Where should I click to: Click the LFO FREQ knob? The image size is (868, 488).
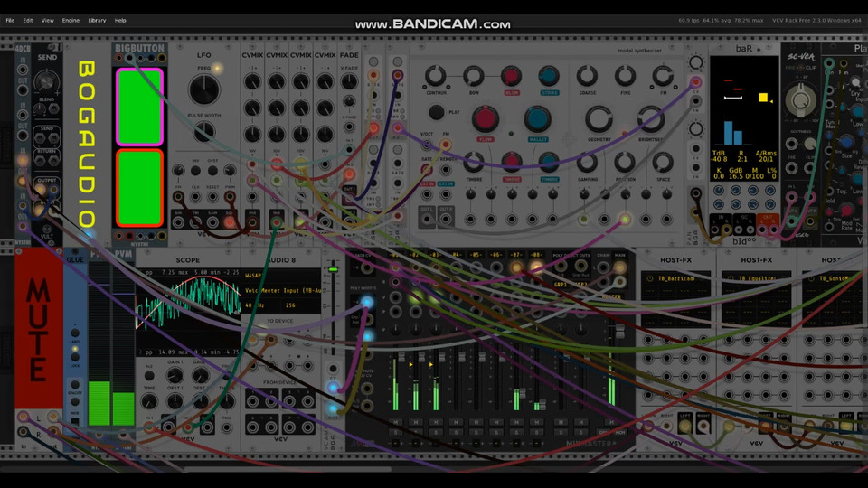coord(203,89)
